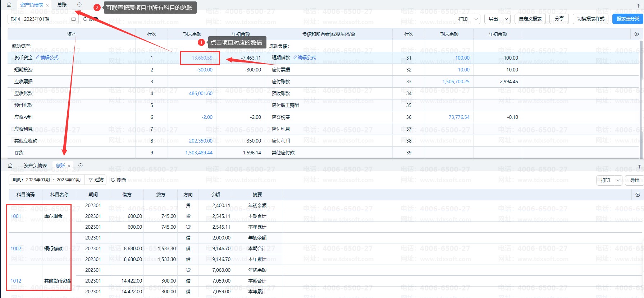Open the tab options circle icon beside 总账
The image size is (644, 298).
click(x=79, y=5)
